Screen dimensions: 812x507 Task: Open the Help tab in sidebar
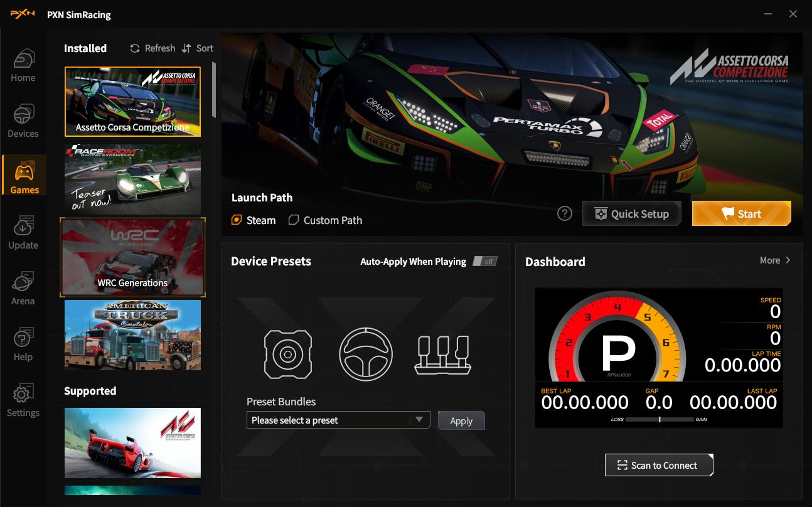[23, 344]
